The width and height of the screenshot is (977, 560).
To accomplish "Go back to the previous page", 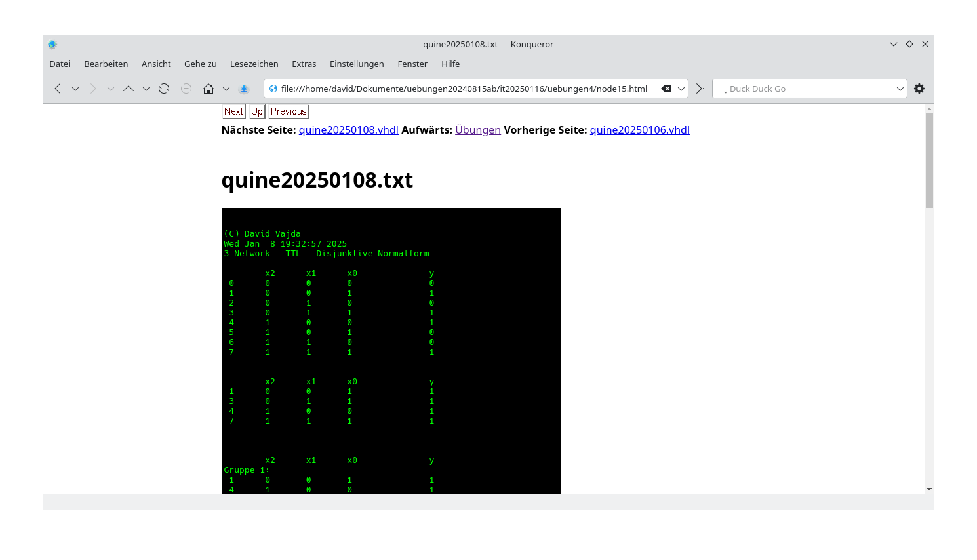I will [57, 89].
